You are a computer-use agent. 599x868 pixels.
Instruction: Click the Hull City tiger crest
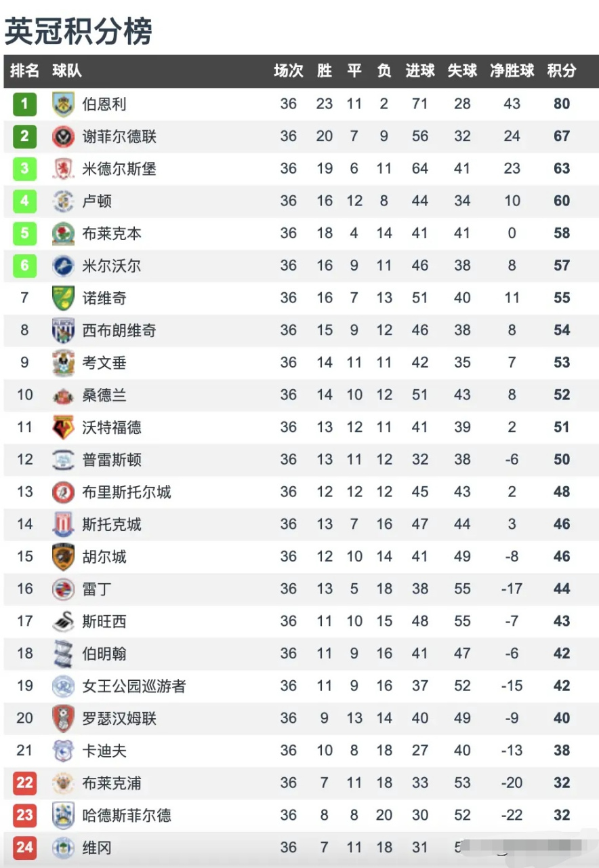click(x=63, y=557)
